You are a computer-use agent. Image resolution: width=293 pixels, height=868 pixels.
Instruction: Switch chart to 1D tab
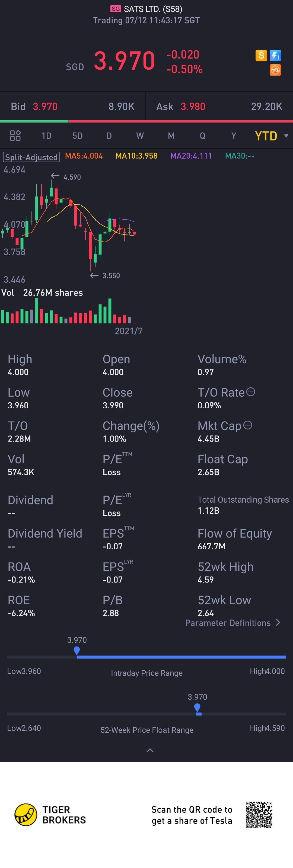coord(47,136)
